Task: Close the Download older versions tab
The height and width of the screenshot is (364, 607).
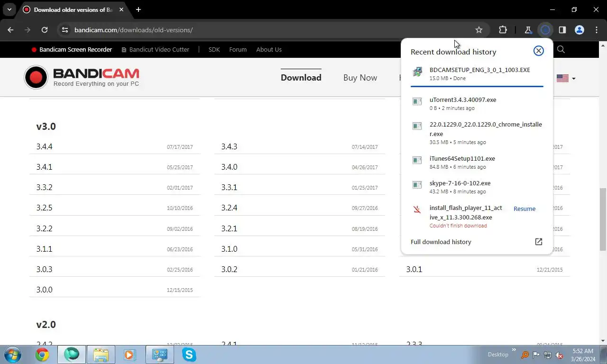Action: (122, 9)
